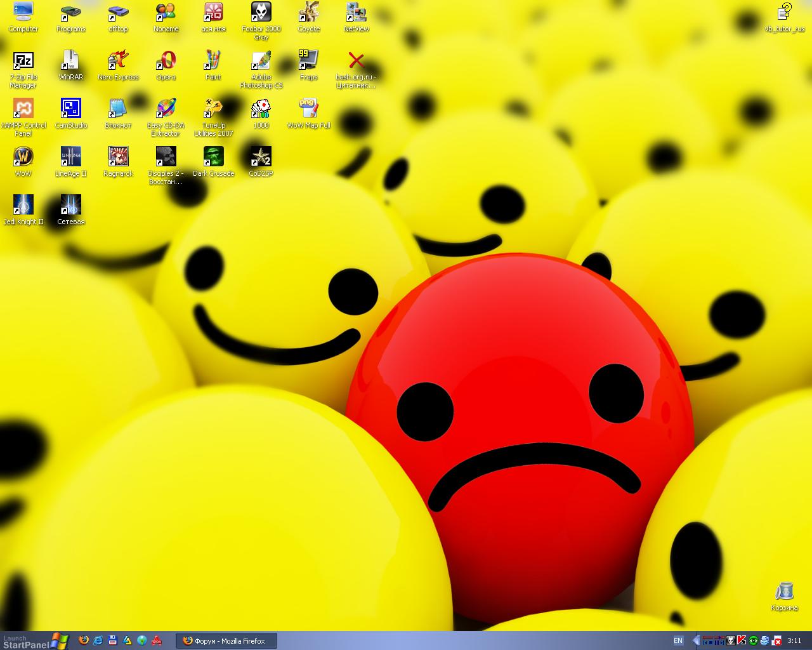Launch Ragnarok from the desktop
The image size is (812, 650).
click(119, 162)
